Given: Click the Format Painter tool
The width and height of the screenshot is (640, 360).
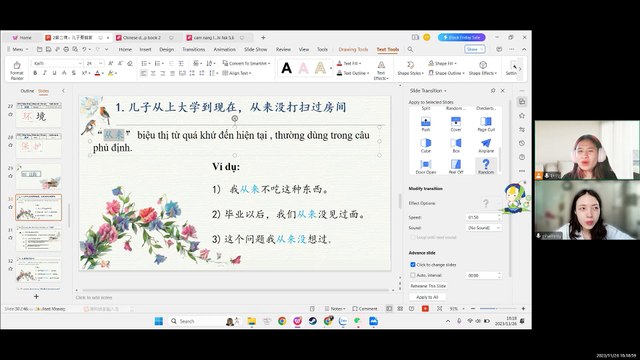Looking at the screenshot, I should pyautogui.click(x=17, y=70).
